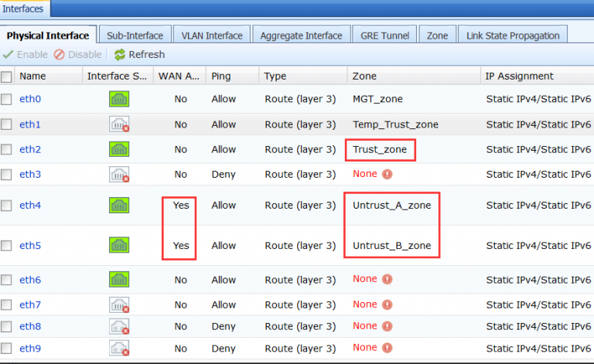Click the warning icon in eth9 zone cell

coord(387,349)
